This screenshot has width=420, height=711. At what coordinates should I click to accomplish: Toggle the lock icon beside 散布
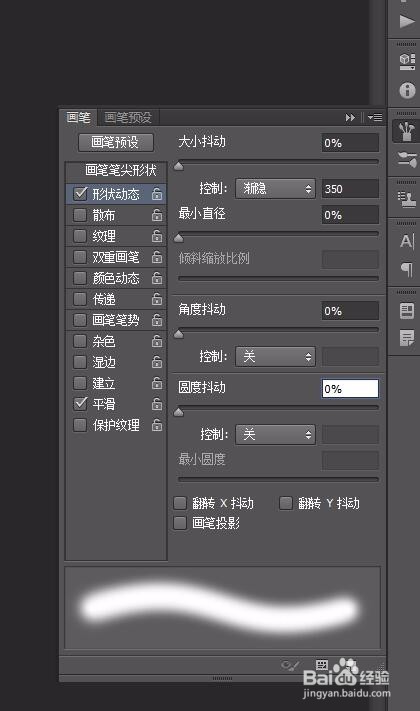[x=157, y=214]
